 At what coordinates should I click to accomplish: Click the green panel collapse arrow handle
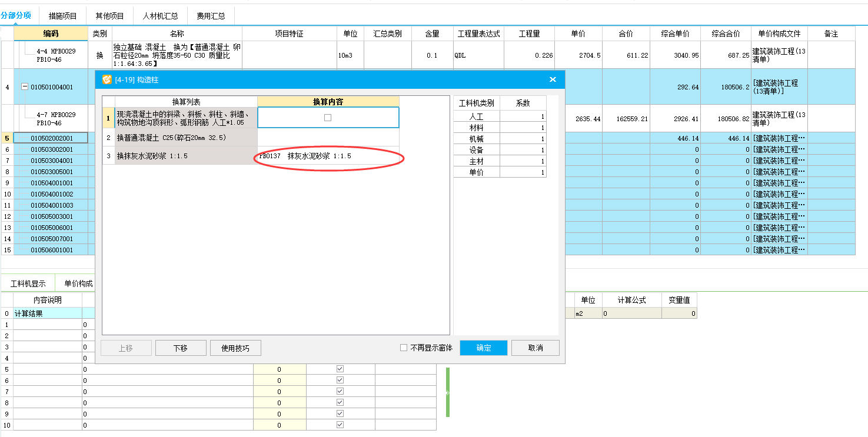click(448, 392)
